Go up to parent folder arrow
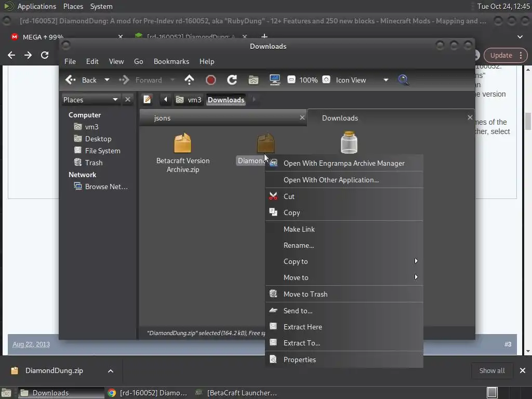The height and width of the screenshot is (399, 532). click(x=189, y=80)
